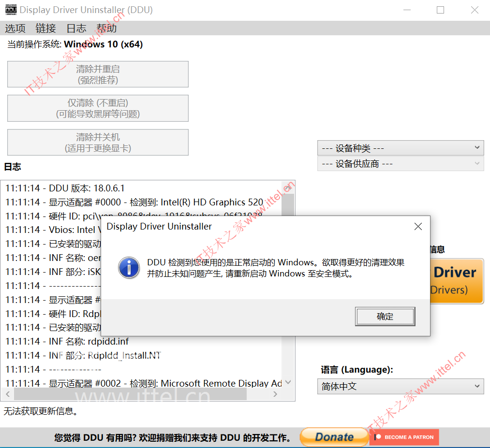Screen dimensions: 490x448
Task: Close the main DDU window
Action: coord(475,10)
